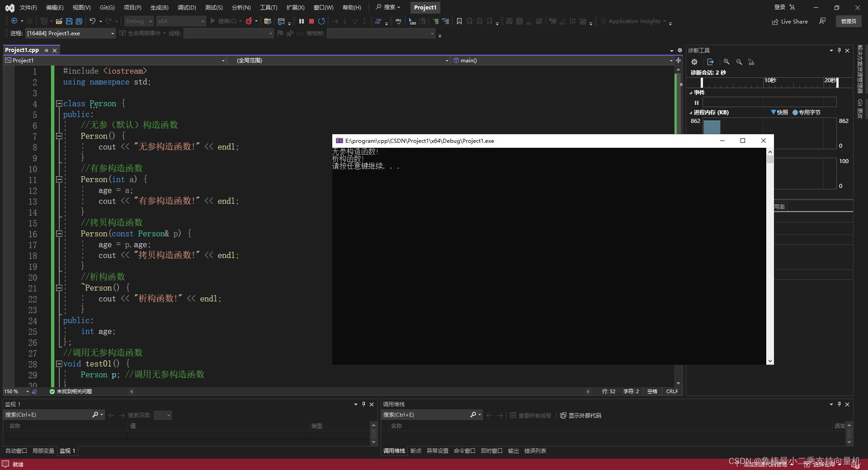Open the Find in Files icon
The image size is (868, 470).
268,21
